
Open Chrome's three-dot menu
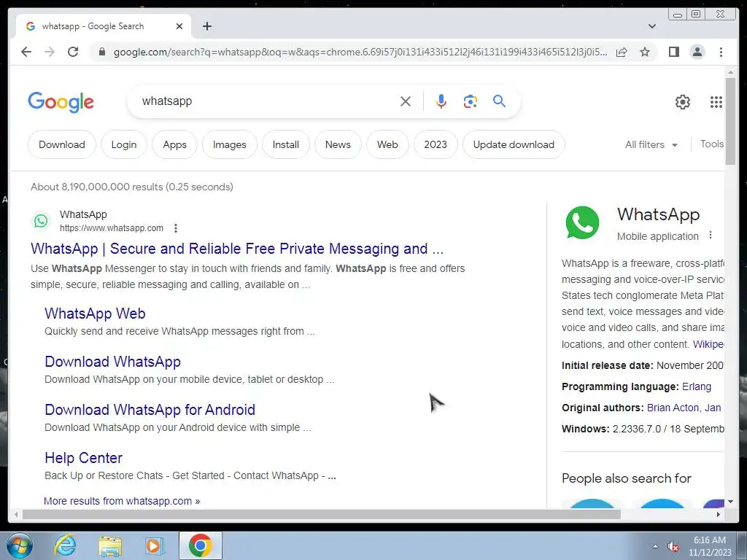tap(721, 52)
